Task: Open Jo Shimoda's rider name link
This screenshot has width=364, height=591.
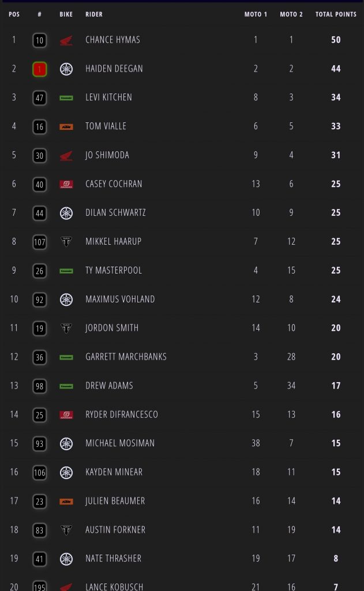Action: [107, 155]
